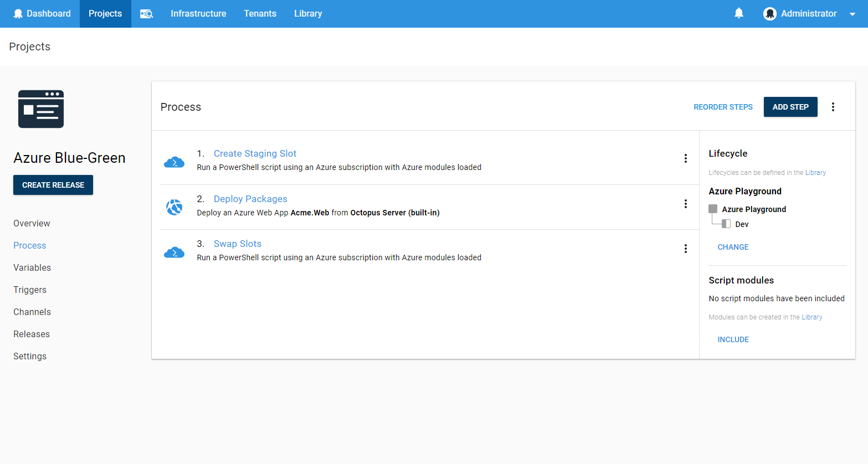The image size is (868, 464).
Task: Open overflow menu for Swap Slots step
Action: pyautogui.click(x=685, y=249)
